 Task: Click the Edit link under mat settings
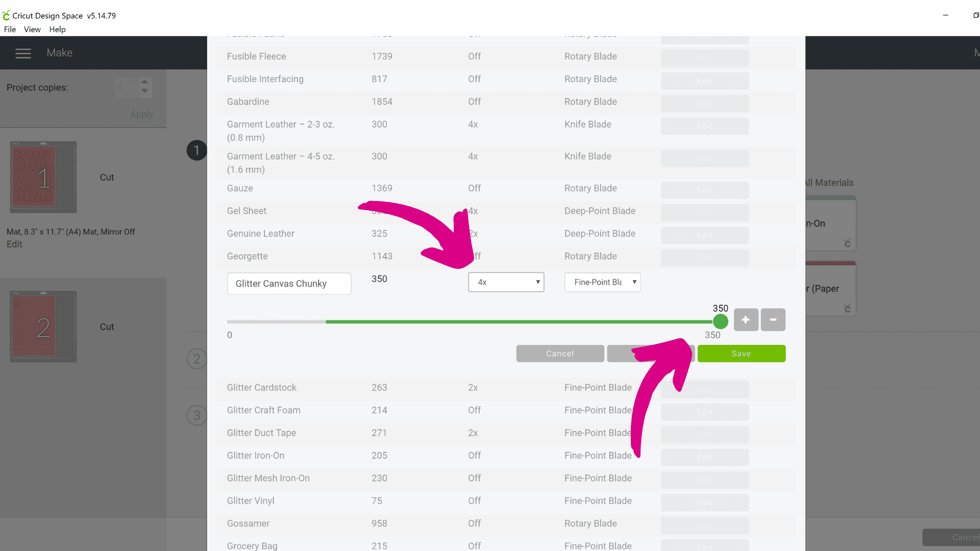(x=14, y=244)
